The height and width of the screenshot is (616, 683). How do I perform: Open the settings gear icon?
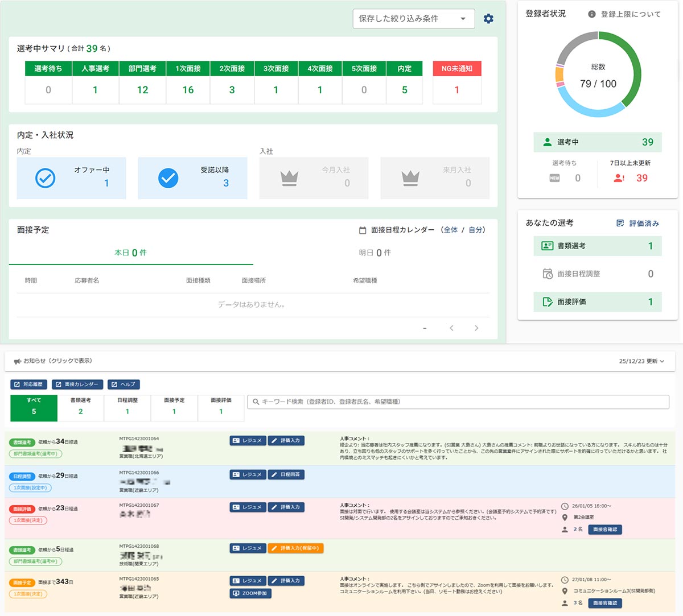(488, 18)
